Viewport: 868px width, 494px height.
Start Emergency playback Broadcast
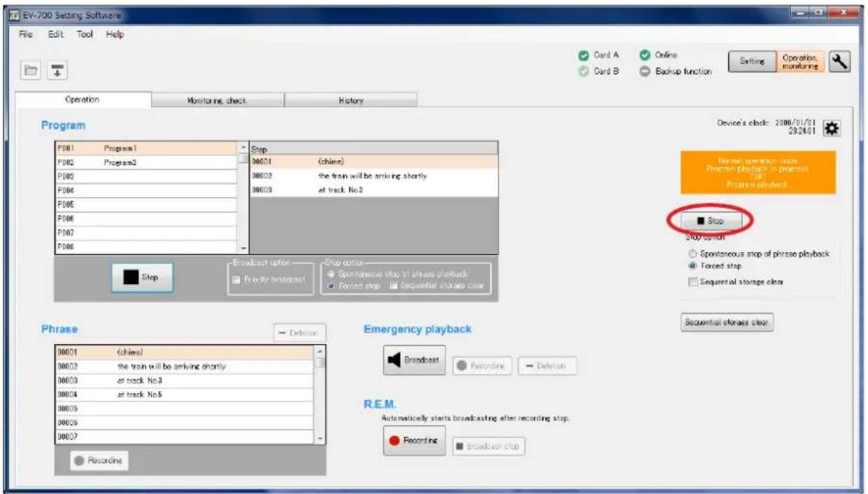414,360
